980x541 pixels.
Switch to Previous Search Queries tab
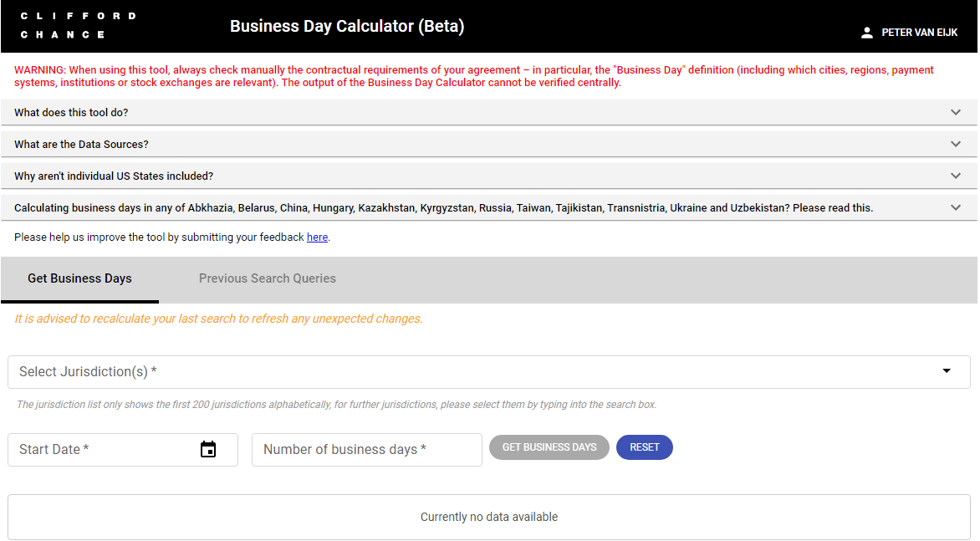point(268,278)
